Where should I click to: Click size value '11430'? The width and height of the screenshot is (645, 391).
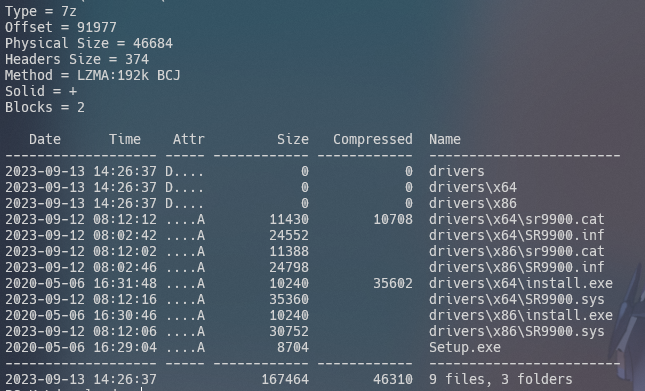(x=289, y=220)
